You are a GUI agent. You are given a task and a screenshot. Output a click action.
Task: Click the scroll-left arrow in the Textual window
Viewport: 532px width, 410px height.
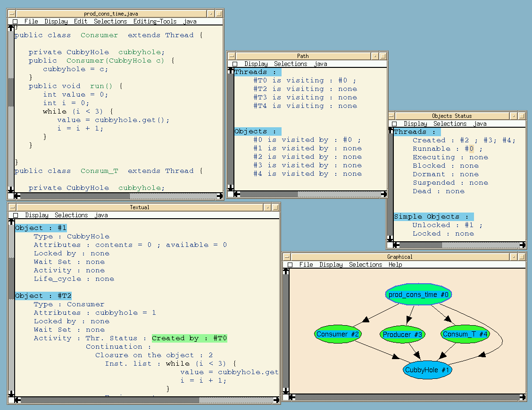pyautogui.click(x=17, y=400)
